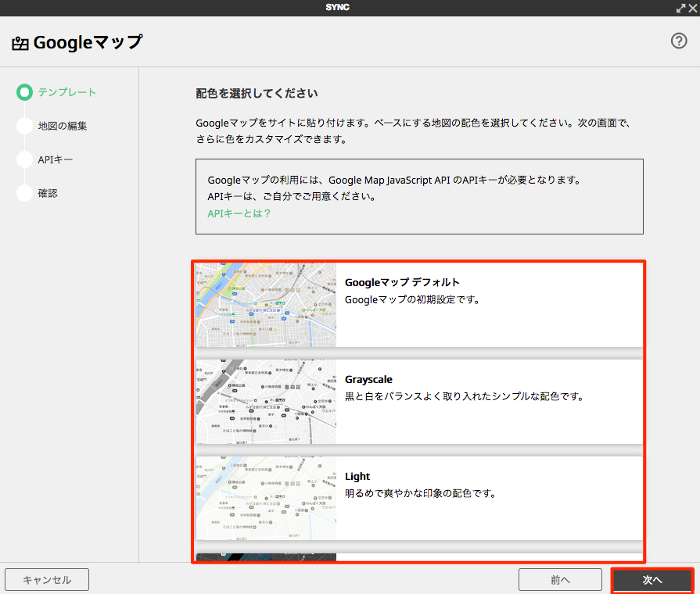Open the APIキーとは？ link
This screenshot has height=594, width=700.
click(x=239, y=214)
